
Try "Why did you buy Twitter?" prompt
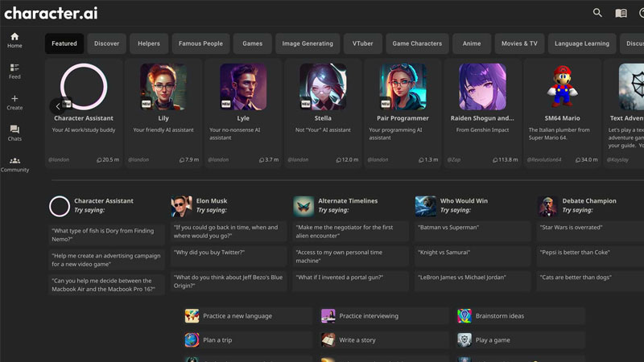click(229, 257)
